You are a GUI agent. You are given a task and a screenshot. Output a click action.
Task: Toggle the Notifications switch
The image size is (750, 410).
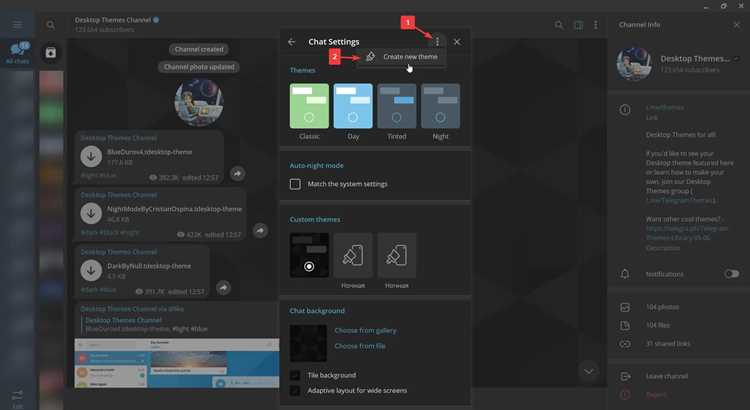(732, 274)
